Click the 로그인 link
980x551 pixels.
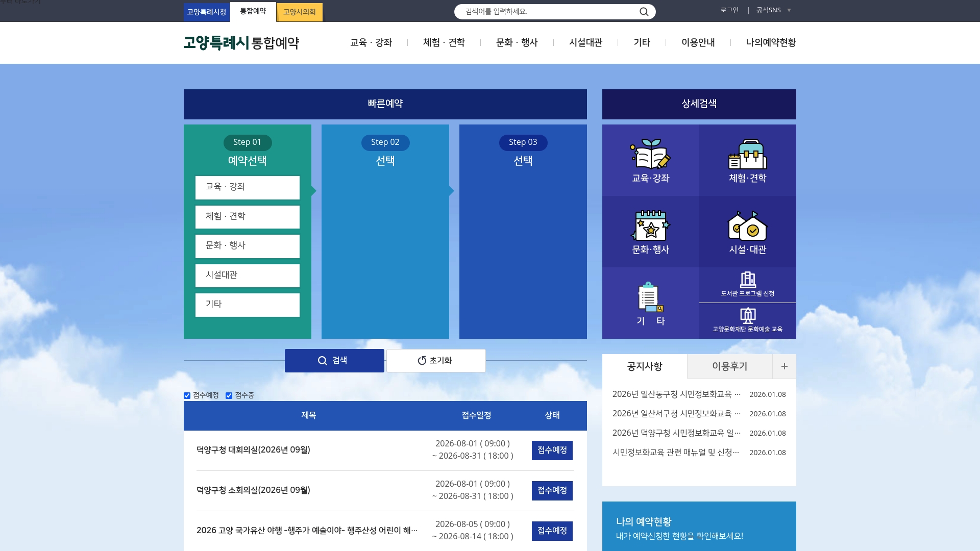[x=729, y=10]
